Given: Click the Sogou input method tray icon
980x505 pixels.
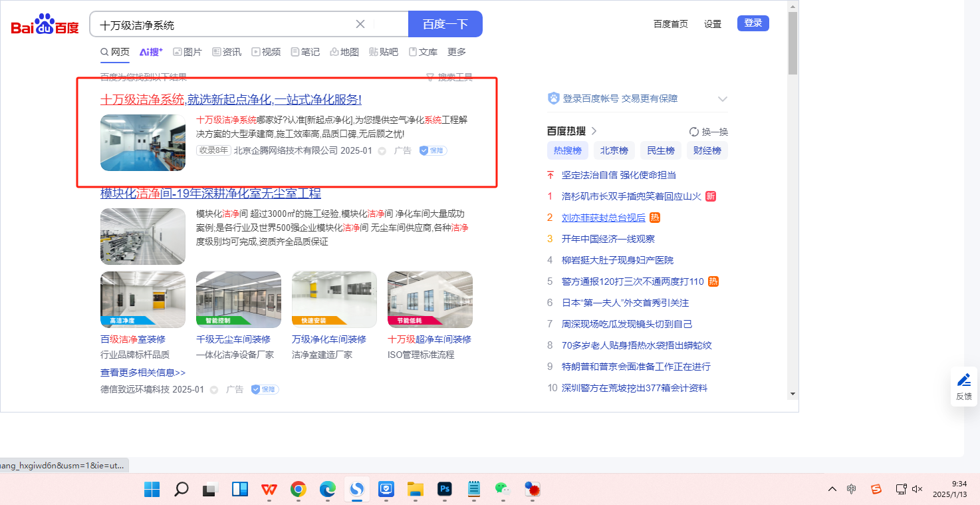Looking at the screenshot, I should pos(876,489).
